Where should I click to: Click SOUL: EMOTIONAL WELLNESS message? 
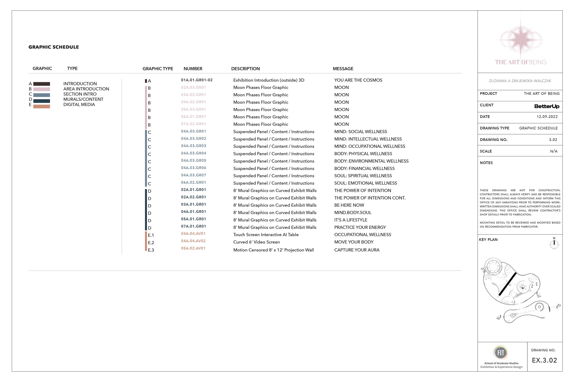tap(366, 183)
